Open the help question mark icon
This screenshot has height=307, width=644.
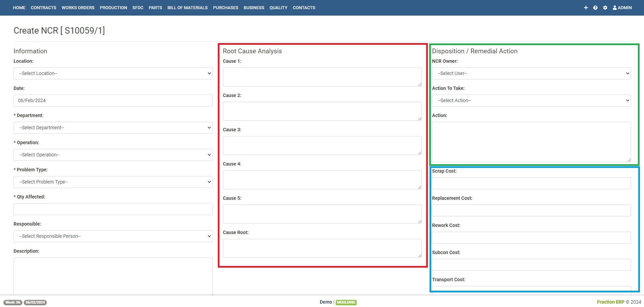tap(595, 8)
